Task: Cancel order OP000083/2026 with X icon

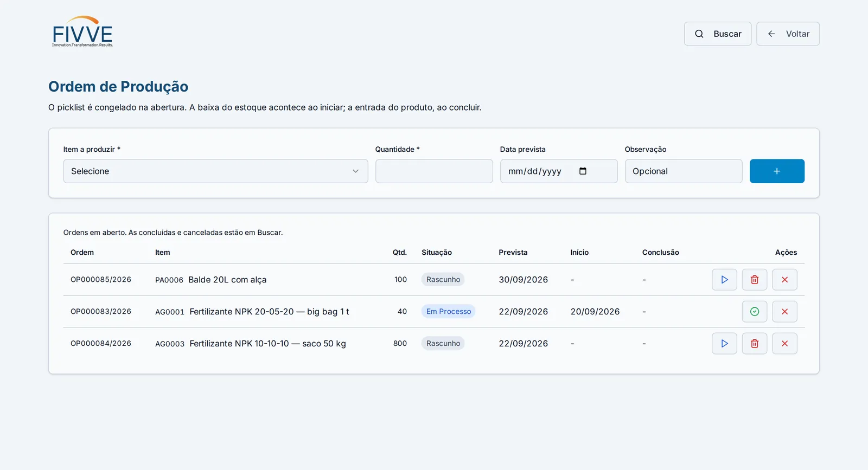Action: click(784, 312)
